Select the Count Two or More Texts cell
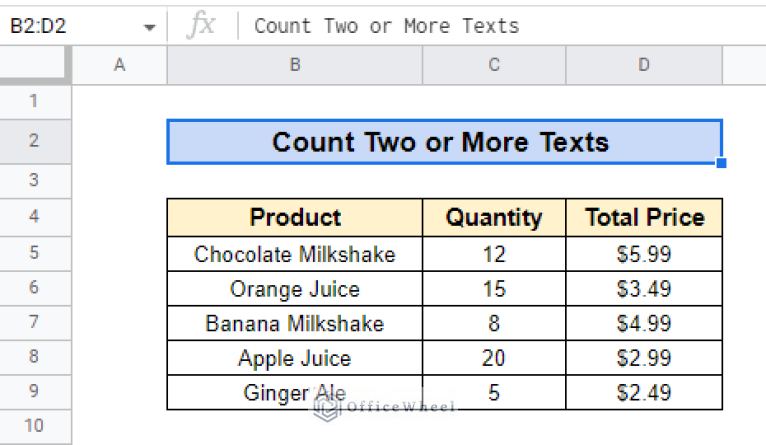 coord(445,142)
